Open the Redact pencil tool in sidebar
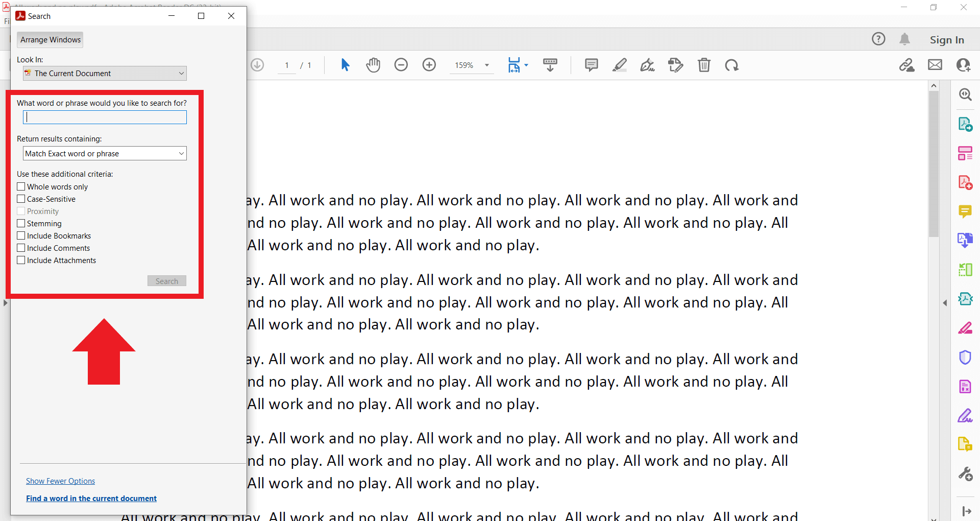 [x=965, y=328]
